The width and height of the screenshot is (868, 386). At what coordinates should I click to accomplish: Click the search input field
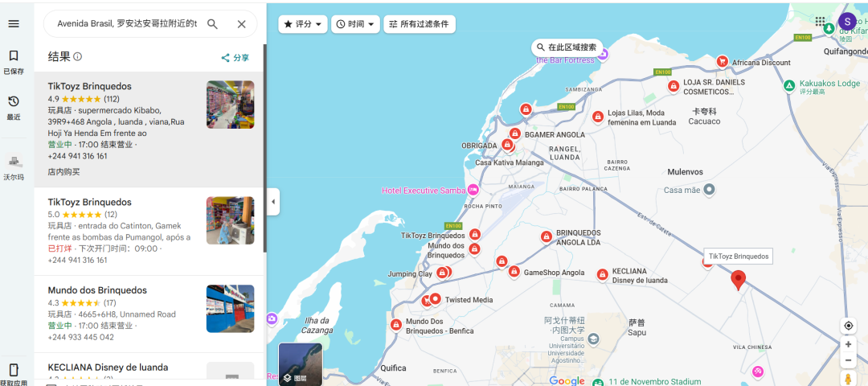(127, 24)
